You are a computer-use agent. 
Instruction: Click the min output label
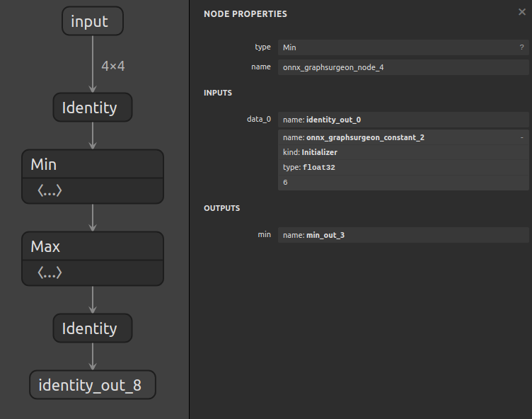coord(265,235)
